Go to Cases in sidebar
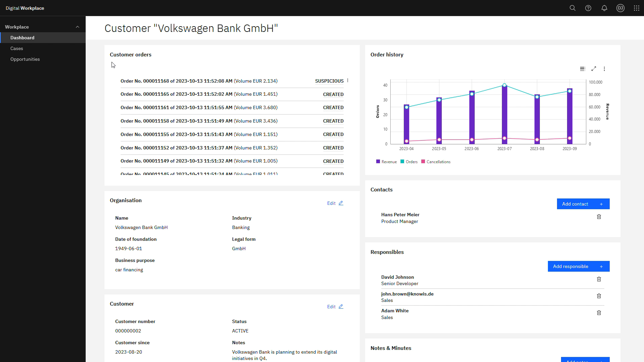This screenshot has width=644, height=362. click(17, 48)
